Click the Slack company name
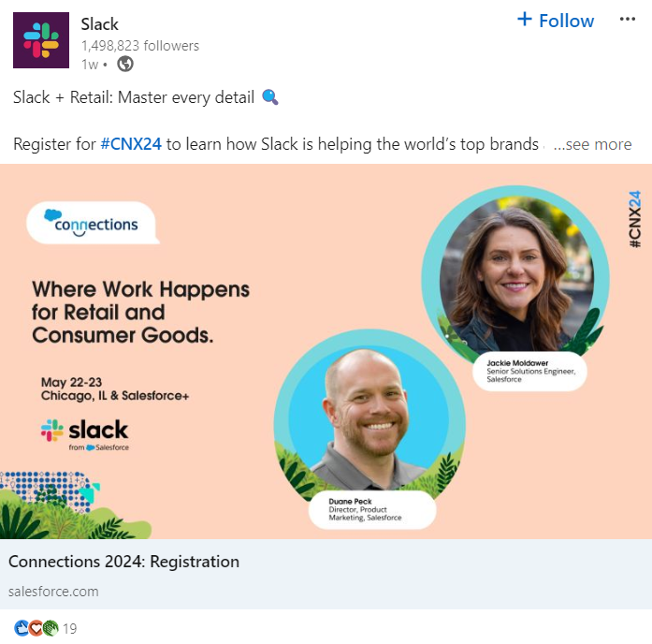Screen dimensions: 652x644 (100, 24)
